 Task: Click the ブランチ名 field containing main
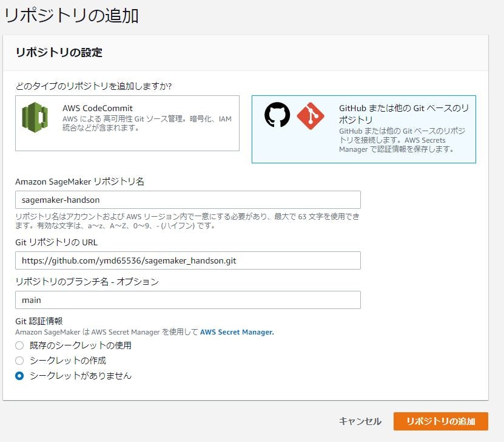click(x=188, y=300)
